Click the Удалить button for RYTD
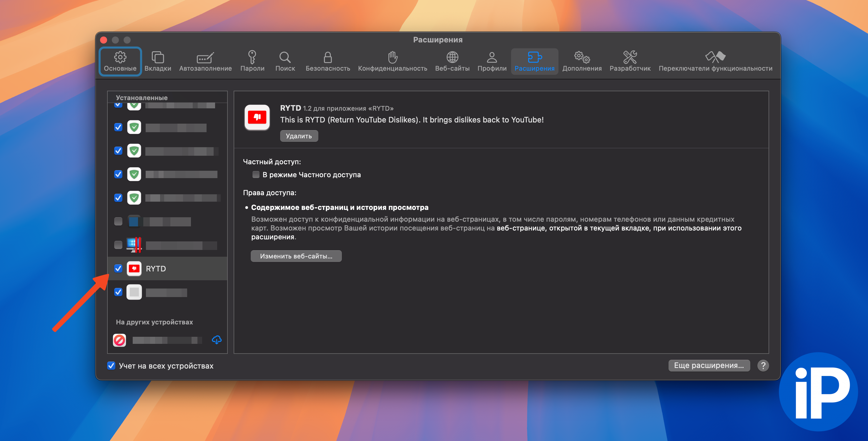Screen dimensions: 868x441 click(299, 136)
